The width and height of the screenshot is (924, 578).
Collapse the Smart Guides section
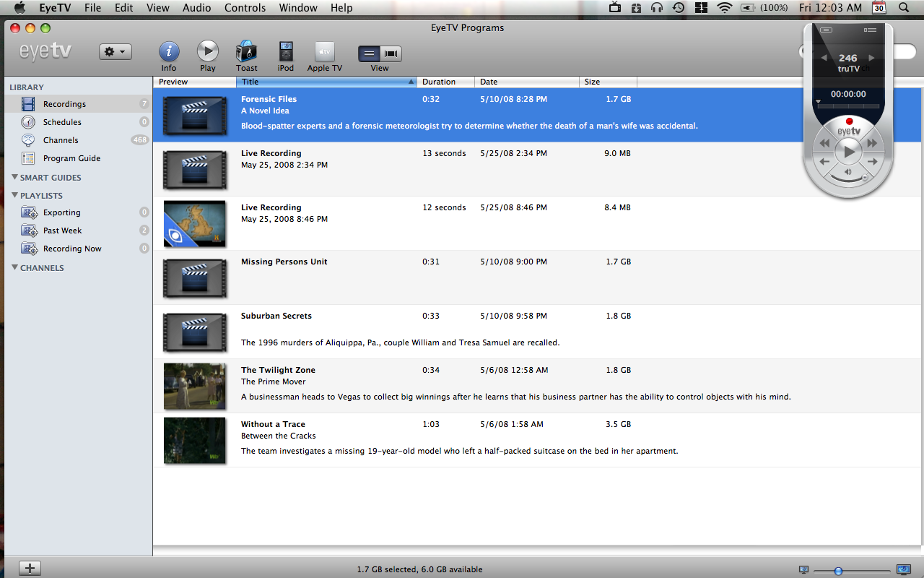(x=14, y=177)
